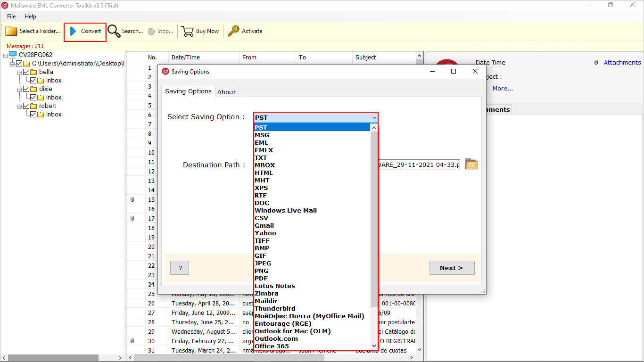Image resolution: width=644 pixels, height=362 pixels.
Task: Click the attachment clip on row 15
Action: [x=132, y=199]
